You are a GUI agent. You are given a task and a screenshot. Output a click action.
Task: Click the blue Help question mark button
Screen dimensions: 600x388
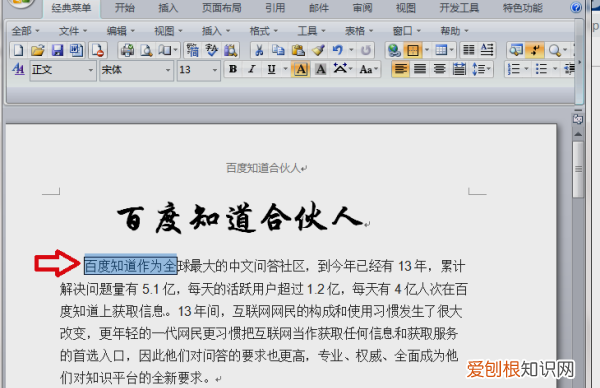pos(576,7)
